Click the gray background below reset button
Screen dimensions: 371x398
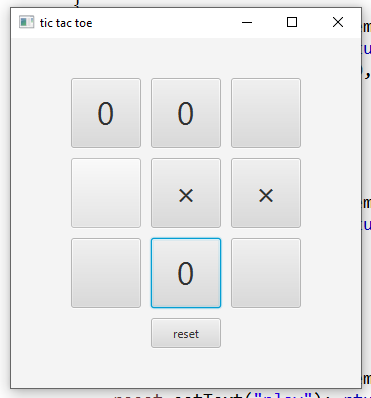(186, 368)
